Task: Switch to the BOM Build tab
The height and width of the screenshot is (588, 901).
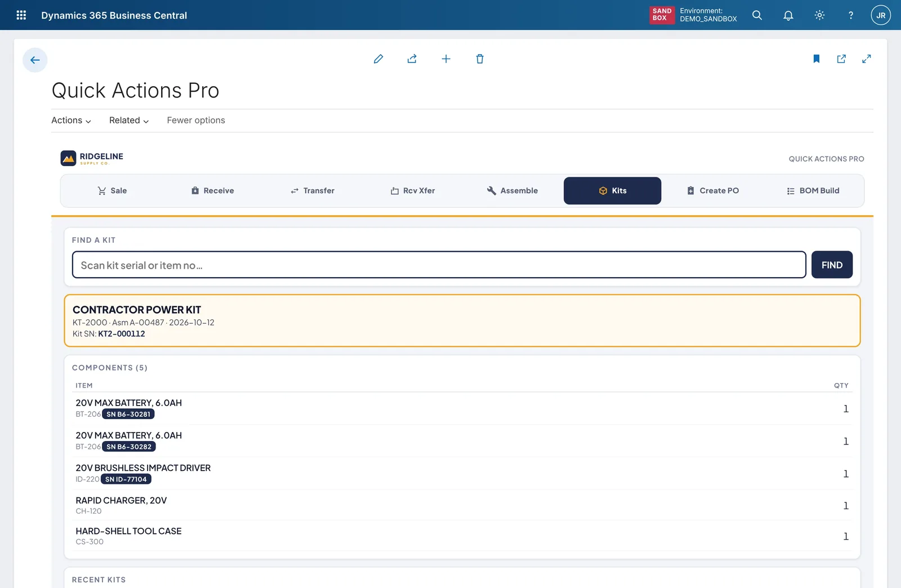Action: 813,191
